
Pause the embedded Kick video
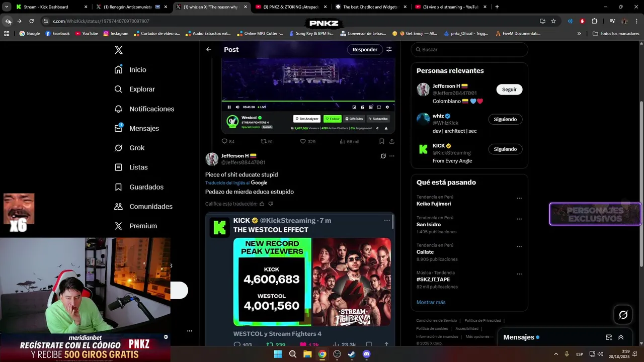point(229,107)
